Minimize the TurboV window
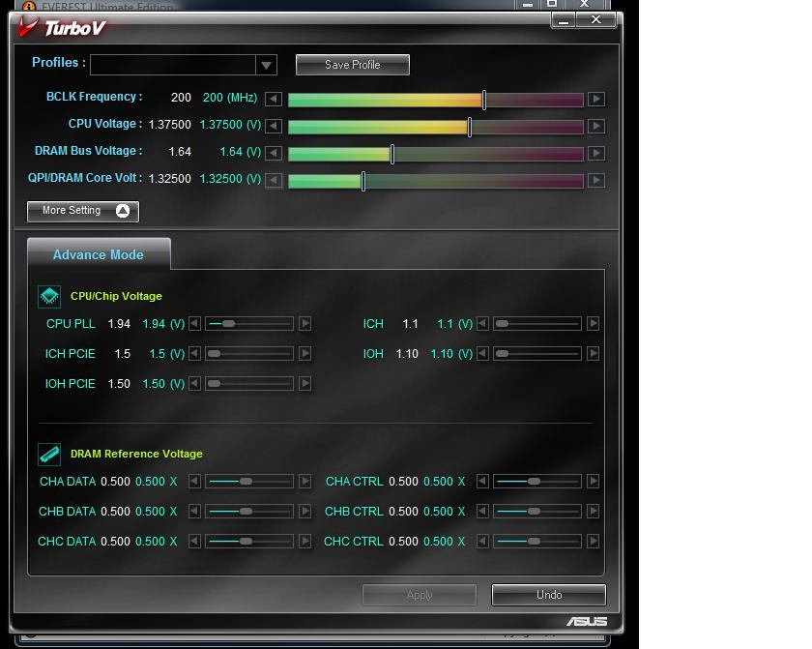 point(564,21)
